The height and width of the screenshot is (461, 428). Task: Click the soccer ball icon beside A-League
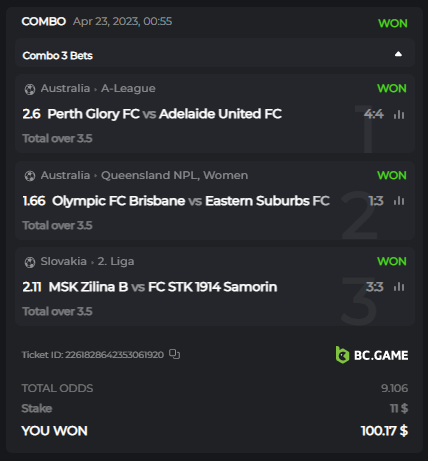click(30, 89)
